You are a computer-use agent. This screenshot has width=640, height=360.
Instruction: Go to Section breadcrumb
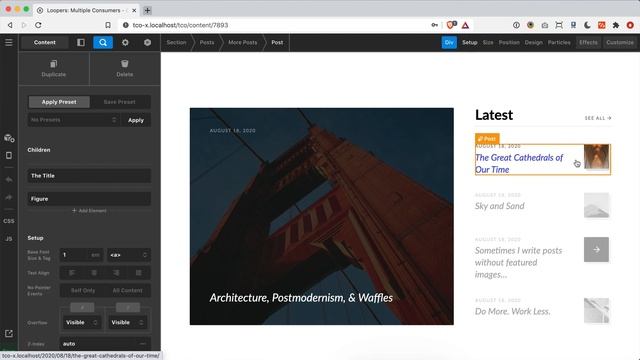coord(176,42)
